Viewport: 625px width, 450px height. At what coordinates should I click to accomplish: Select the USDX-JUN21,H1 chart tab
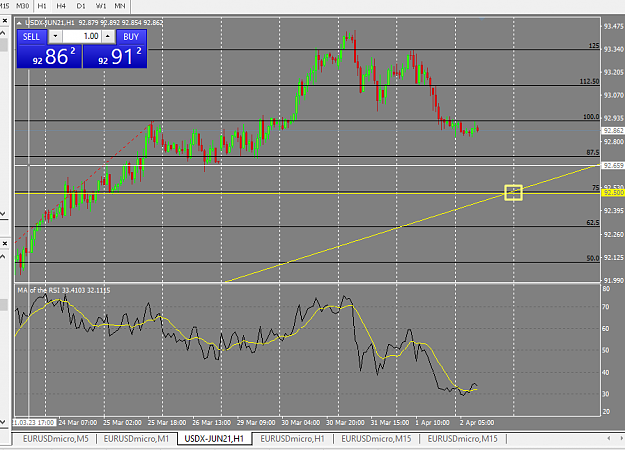pos(214,439)
